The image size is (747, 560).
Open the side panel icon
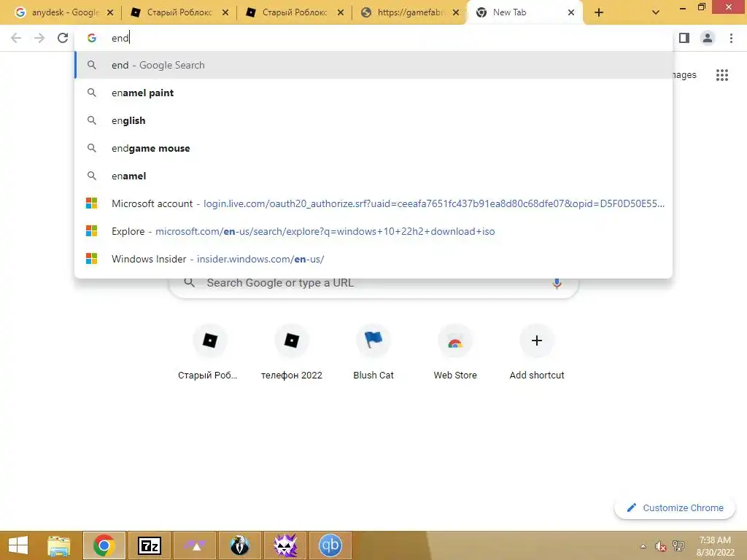684,38
